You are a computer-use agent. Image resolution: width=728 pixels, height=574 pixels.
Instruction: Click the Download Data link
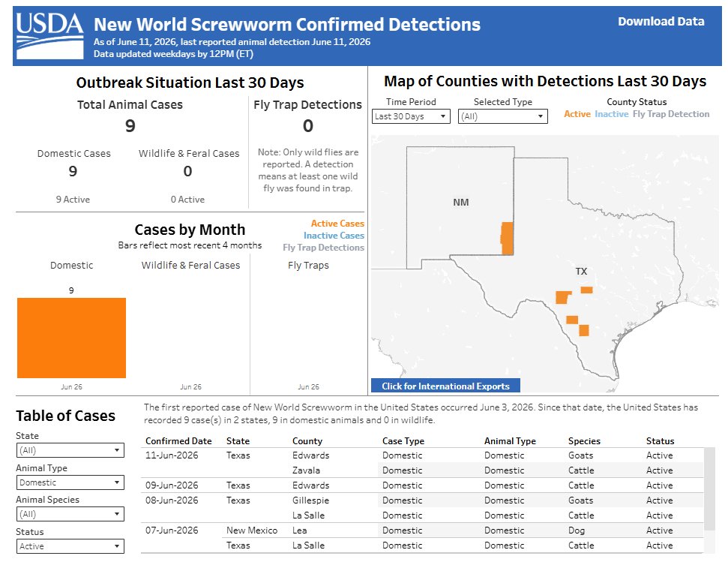tap(661, 21)
